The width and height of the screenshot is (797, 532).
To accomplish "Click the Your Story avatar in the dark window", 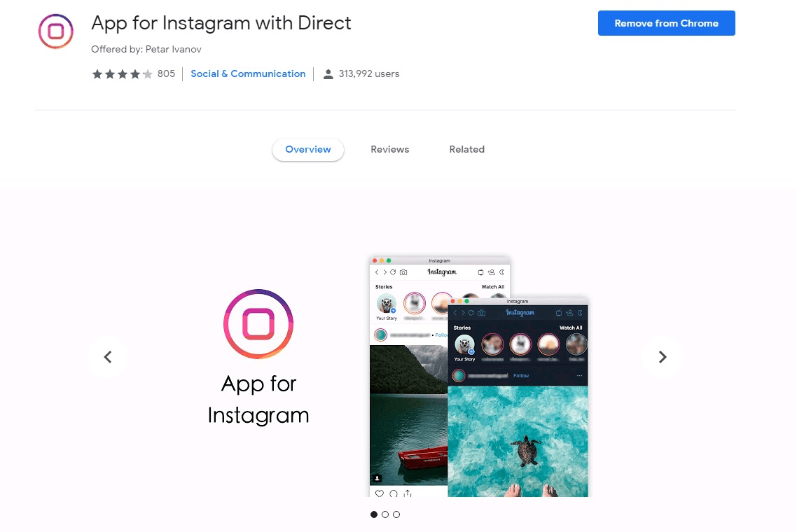I will [x=464, y=345].
